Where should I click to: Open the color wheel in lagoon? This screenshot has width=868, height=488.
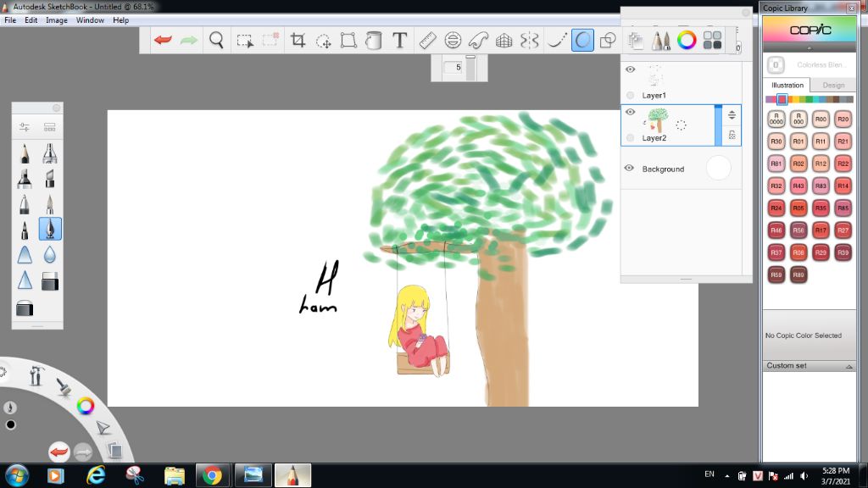coord(86,406)
